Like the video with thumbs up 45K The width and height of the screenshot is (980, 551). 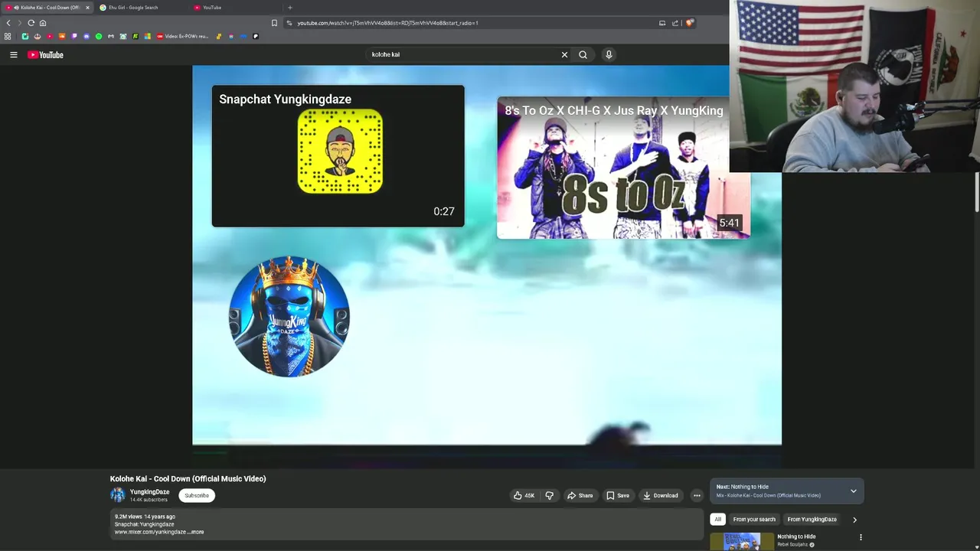tap(524, 495)
